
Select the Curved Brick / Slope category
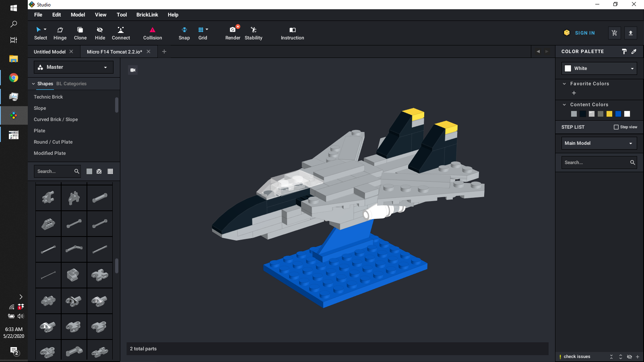pos(56,119)
